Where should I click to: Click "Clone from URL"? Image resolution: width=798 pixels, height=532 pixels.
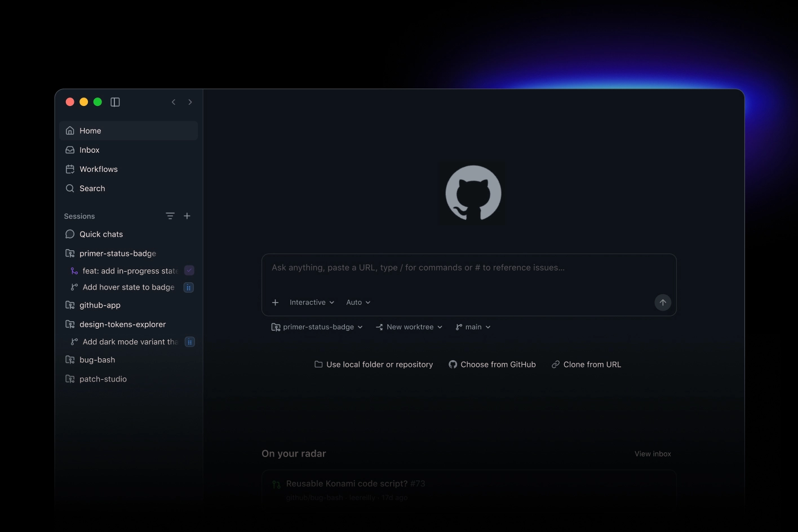586,365
